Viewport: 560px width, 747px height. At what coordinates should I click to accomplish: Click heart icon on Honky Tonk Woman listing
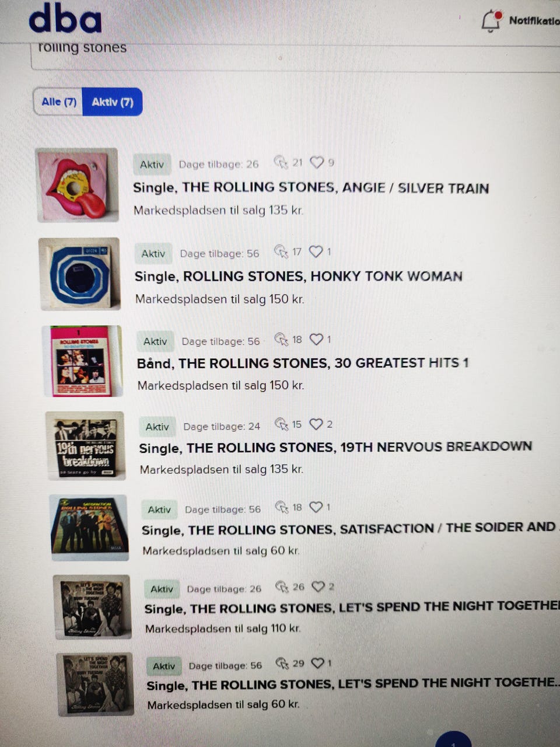pos(316,252)
